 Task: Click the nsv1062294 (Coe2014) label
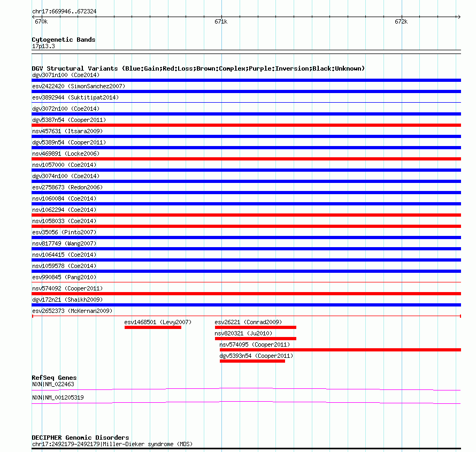(64, 210)
